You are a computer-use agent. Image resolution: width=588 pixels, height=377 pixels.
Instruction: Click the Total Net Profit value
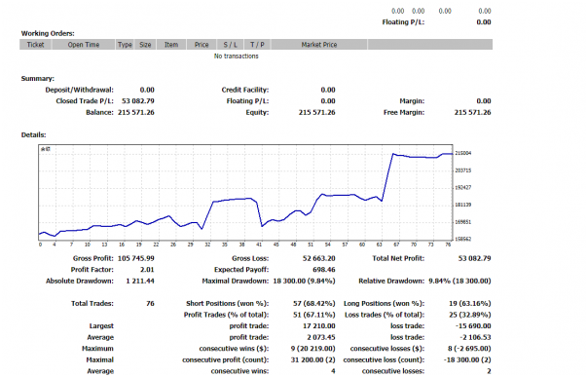tap(474, 258)
